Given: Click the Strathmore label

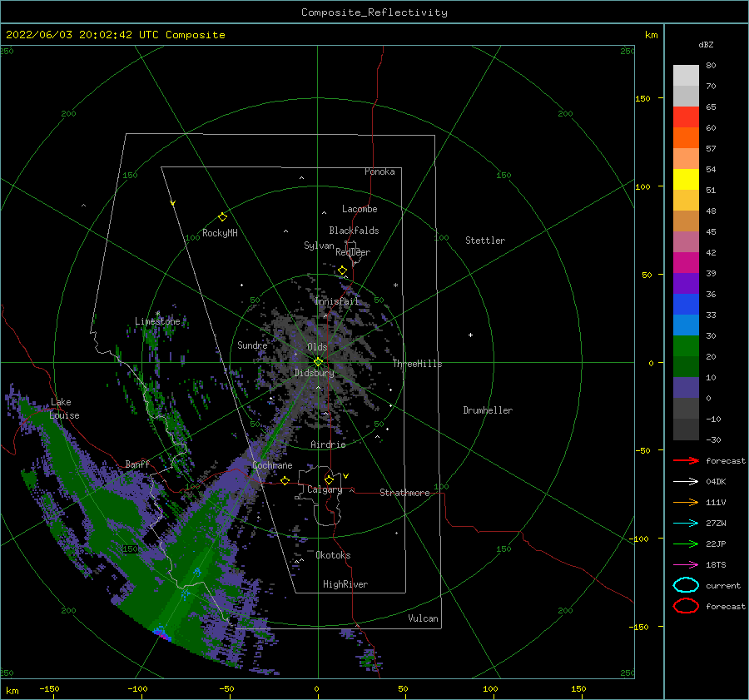Looking at the screenshot, I should click(404, 493).
